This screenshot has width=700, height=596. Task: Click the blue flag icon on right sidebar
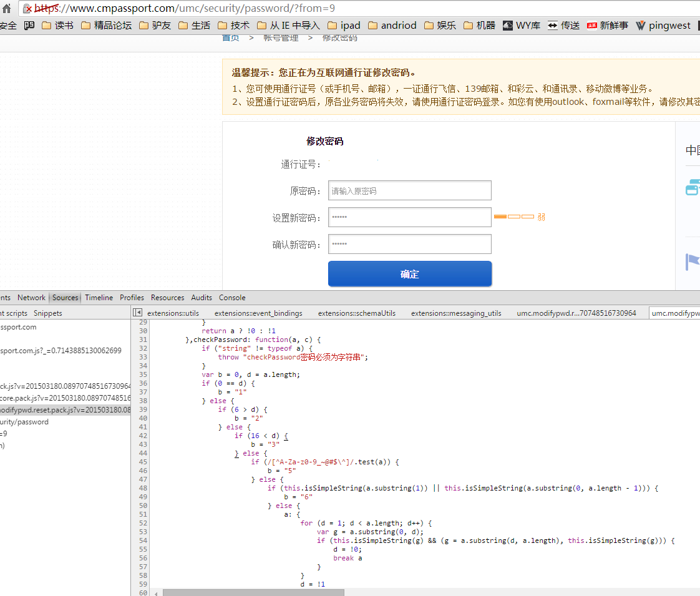[693, 261]
